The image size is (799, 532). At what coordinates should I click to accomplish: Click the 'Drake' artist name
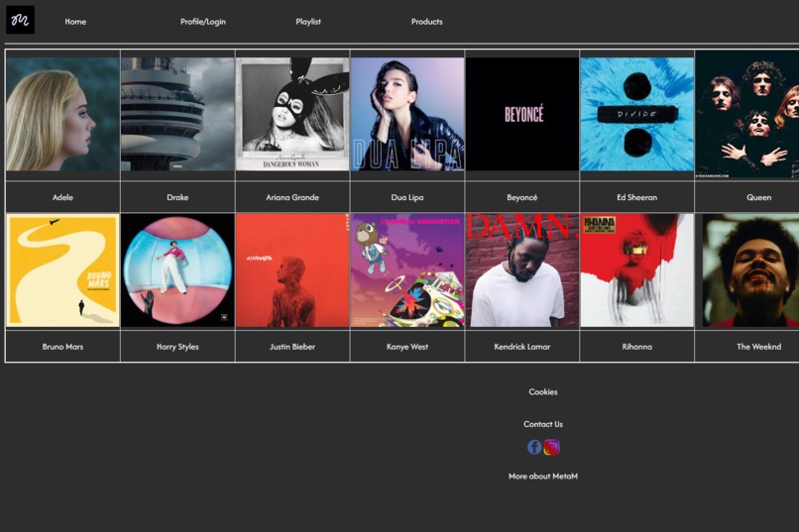coord(177,197)
